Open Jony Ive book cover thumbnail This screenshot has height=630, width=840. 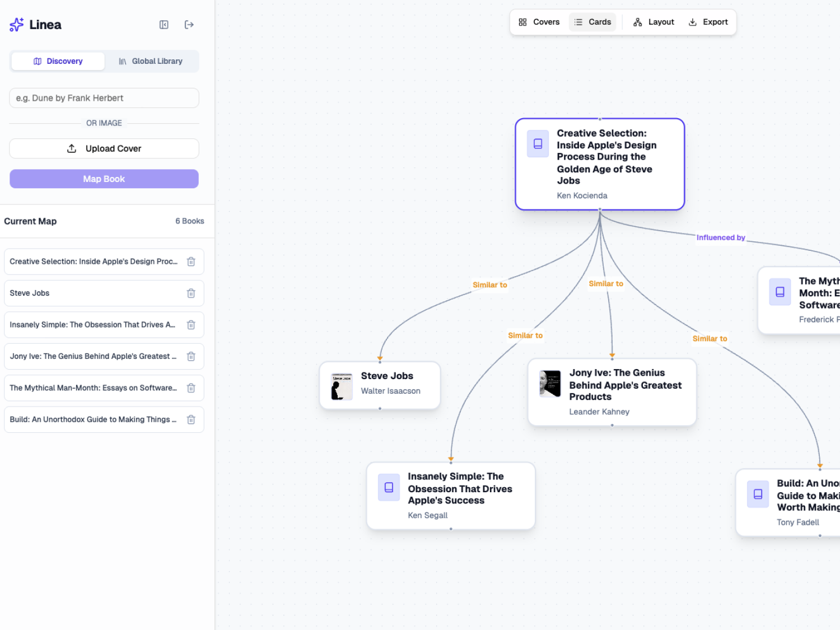(550, 384)
